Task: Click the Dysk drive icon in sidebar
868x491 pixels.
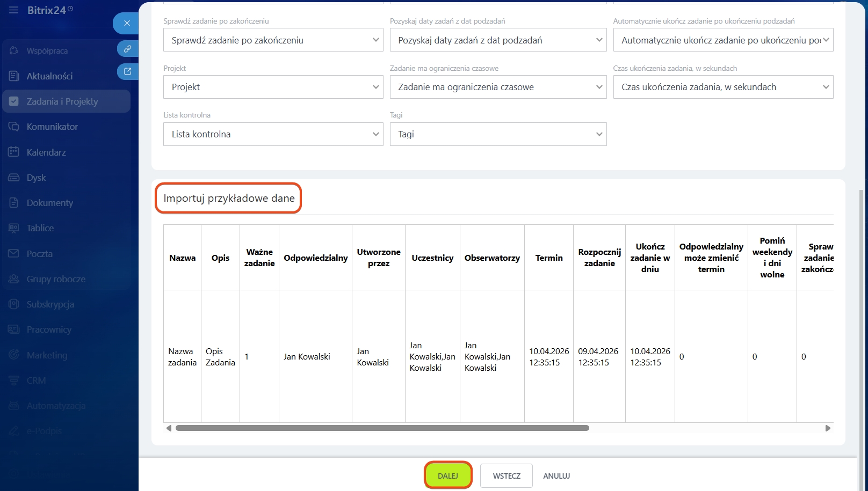Action: [14, 178]
